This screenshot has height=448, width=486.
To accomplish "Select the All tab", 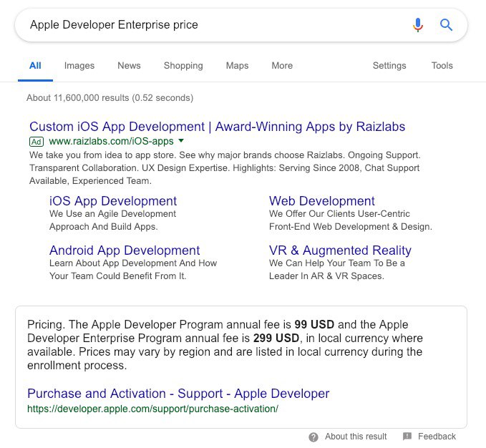I will (35, 66).
